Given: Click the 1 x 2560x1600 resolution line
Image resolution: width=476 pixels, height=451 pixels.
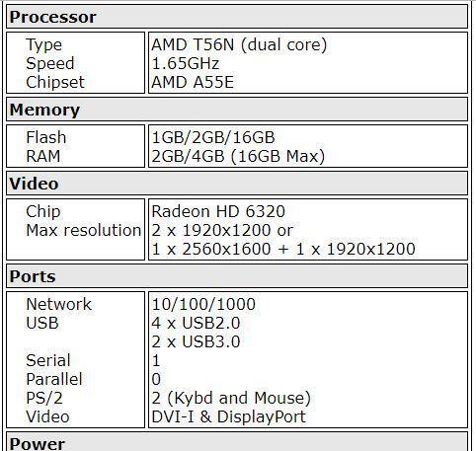Looking at the screenshot, I should [283, 249].
